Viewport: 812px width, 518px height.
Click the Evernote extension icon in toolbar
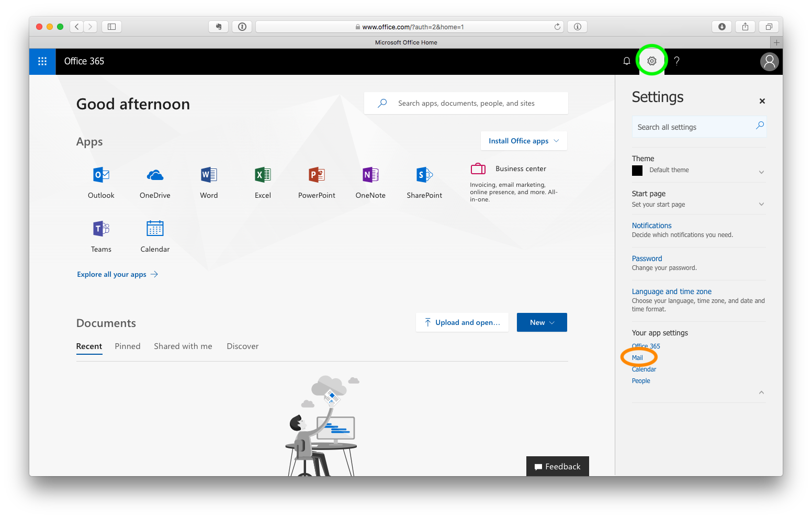pos(218,27)
